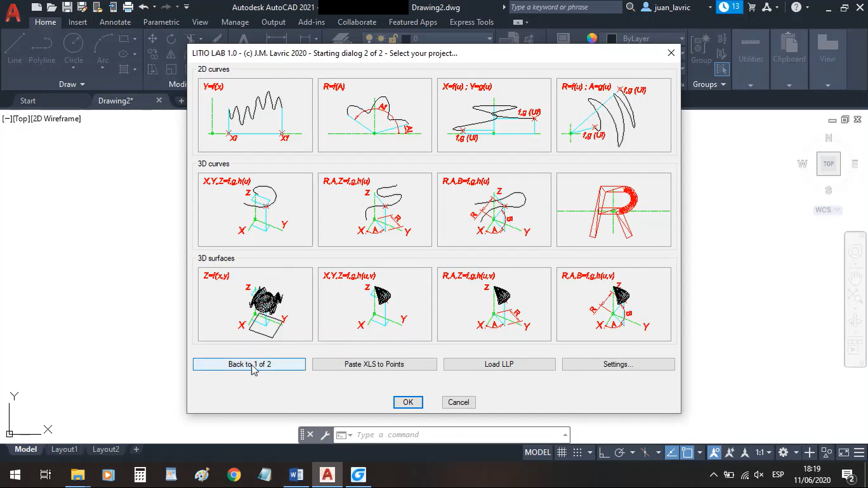The height and width of the screenshot is (488, 868).
Task: Click the Windows Start button
Action: click(14, 475)
